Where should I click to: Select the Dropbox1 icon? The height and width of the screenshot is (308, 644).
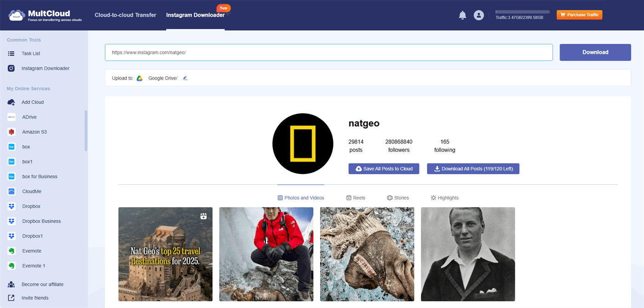click(x=11, y=236)
